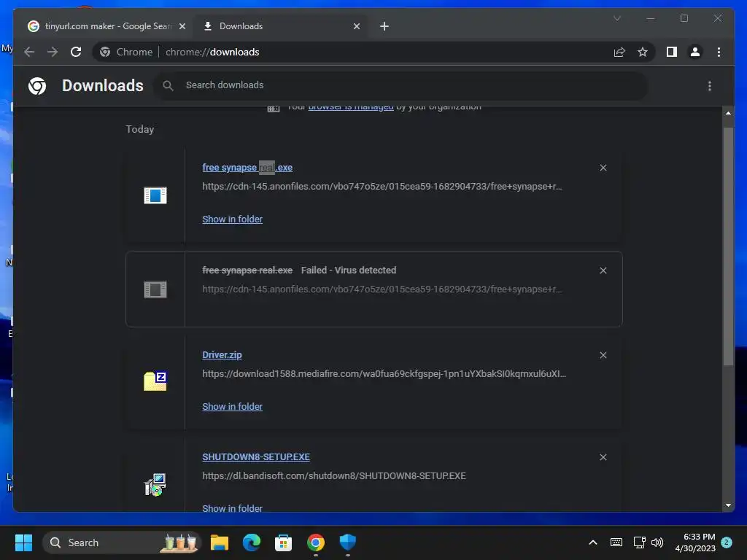This screenshot has width=747, height=560.
Task: Open the Chrome profile avatar menu
Action: [x=695, y=52]
